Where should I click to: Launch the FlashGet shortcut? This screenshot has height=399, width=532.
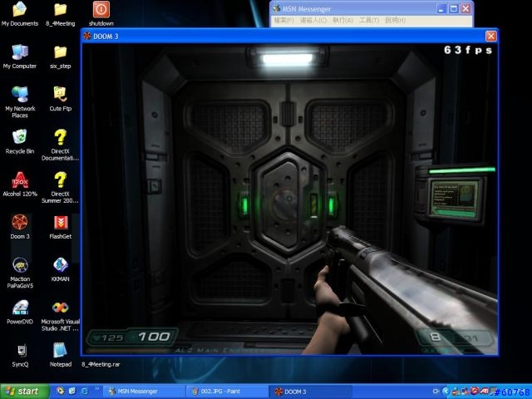(x=61, y=227)
